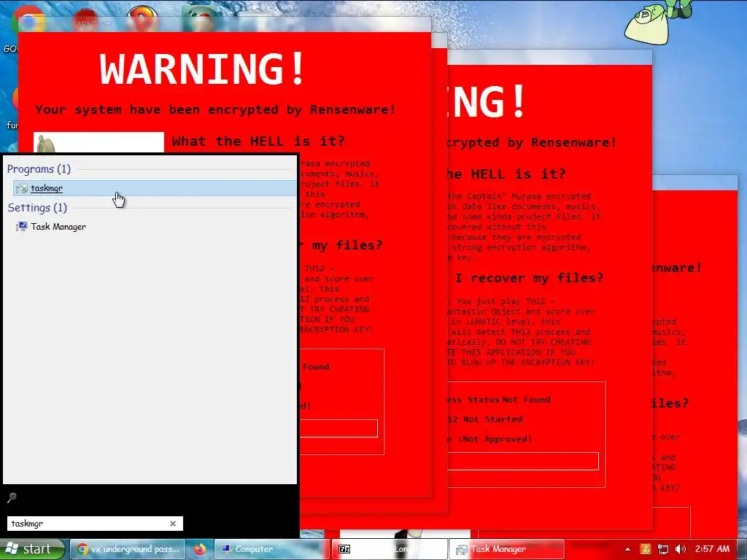The image size is (747, 560).
Task: Clear the search text with the X button
Action: pos(173,524)
